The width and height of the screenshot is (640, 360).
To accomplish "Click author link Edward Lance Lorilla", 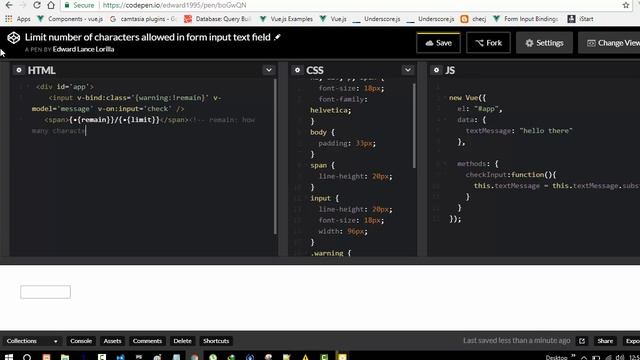I will point(83,49).
